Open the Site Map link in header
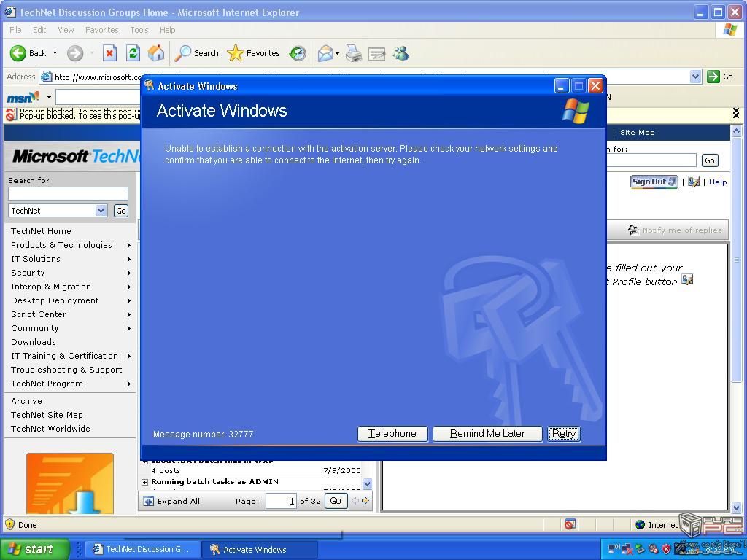The width and height of the screenshot is (747, 560). pyautogui.click(x=637, y=133)
